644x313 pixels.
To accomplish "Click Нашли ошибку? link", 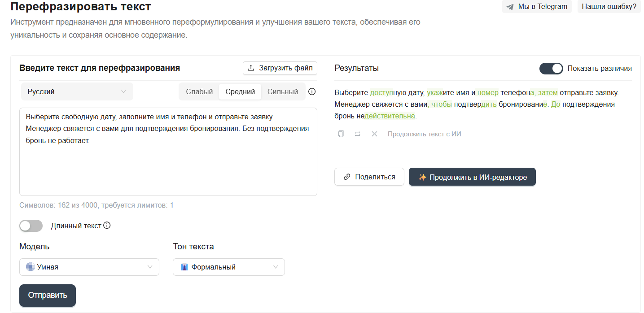I will (x=609, y=7).
